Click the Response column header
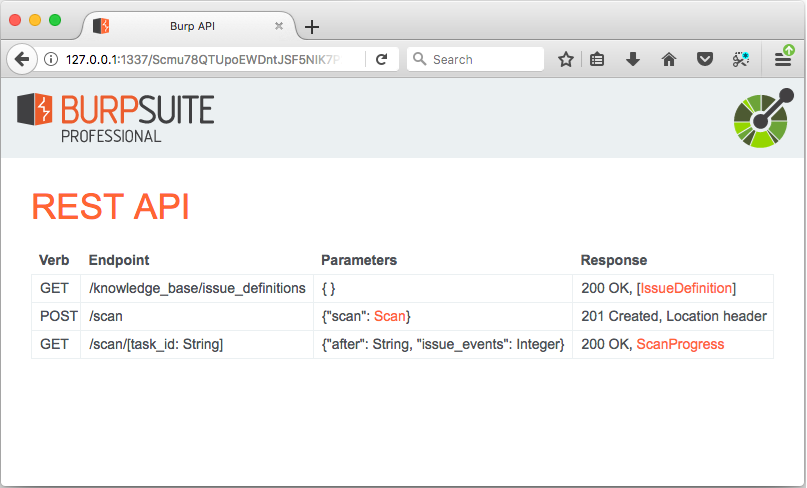This screenshot has width=807, height=488. 613,260
